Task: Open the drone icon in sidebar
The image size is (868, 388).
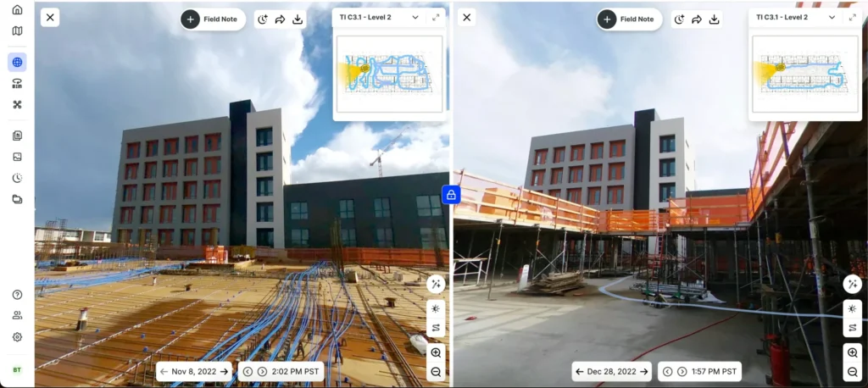Action: pos(17,104)
